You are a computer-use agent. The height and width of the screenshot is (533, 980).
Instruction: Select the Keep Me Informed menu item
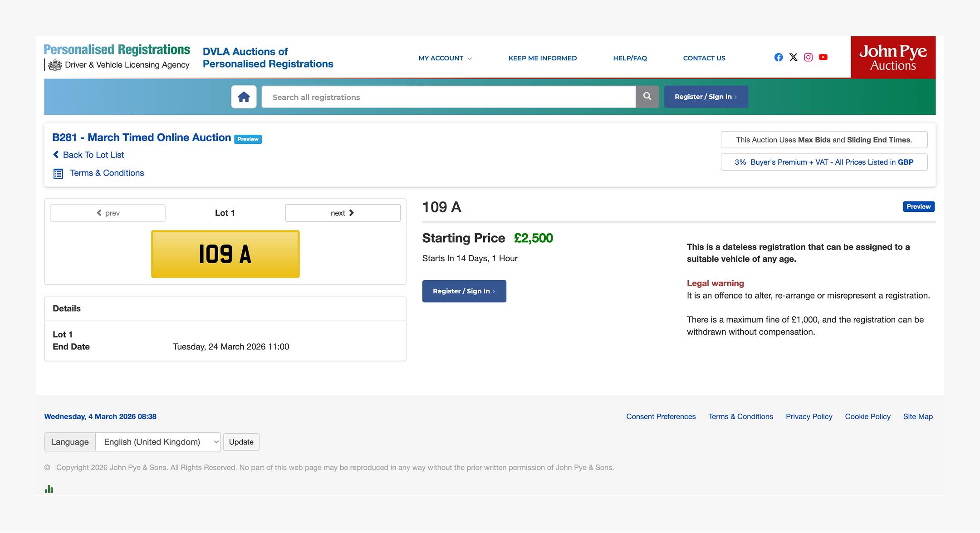pos(543,58)
